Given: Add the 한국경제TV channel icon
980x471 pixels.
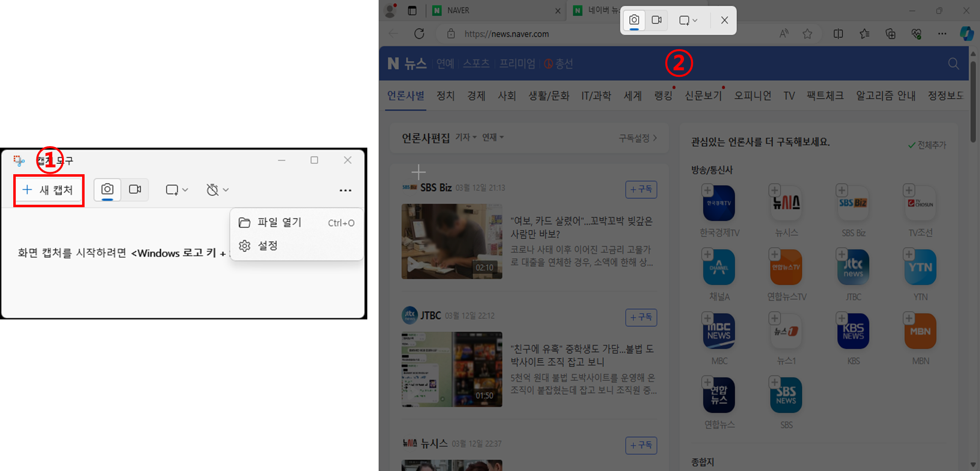Looking at the screenshot, I should [719, 203].
